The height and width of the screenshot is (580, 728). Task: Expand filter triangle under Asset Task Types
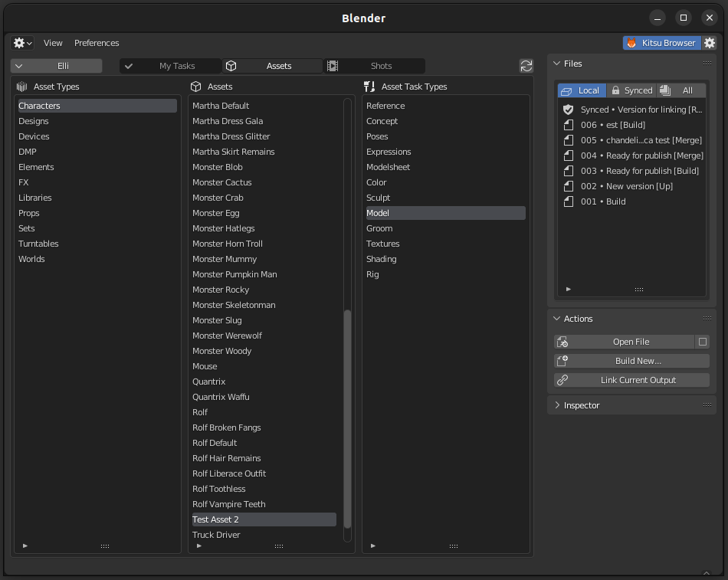pyautogui.click(x=373, y=546)
